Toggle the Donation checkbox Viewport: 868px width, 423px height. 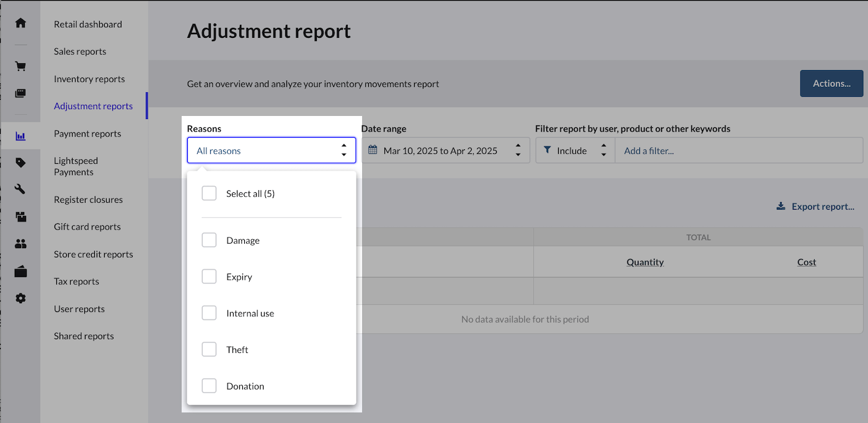[209, 386]
